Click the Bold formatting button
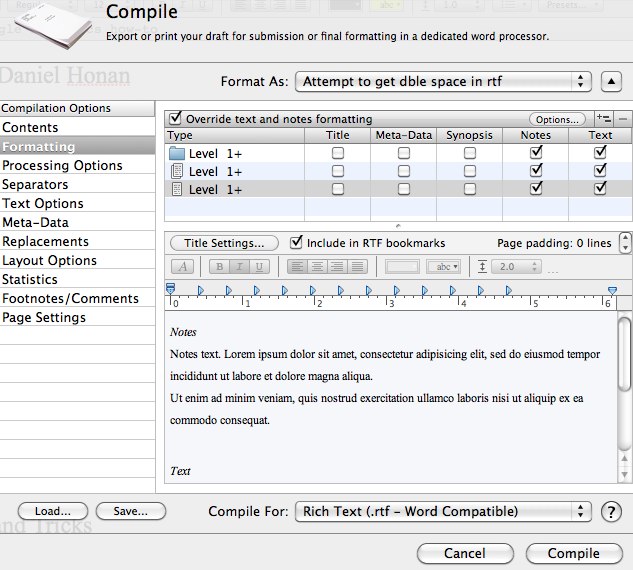The image size is (633, 570). click(219, 267)
